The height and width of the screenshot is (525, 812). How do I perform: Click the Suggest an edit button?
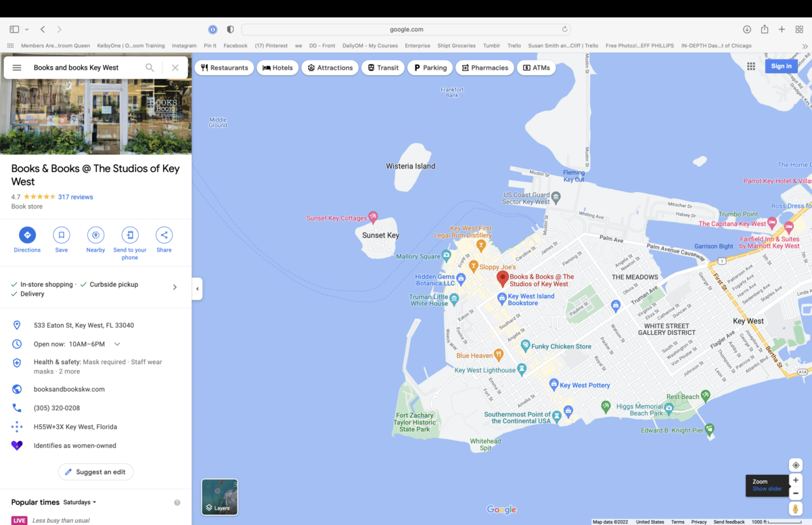(x=96, y=472)
